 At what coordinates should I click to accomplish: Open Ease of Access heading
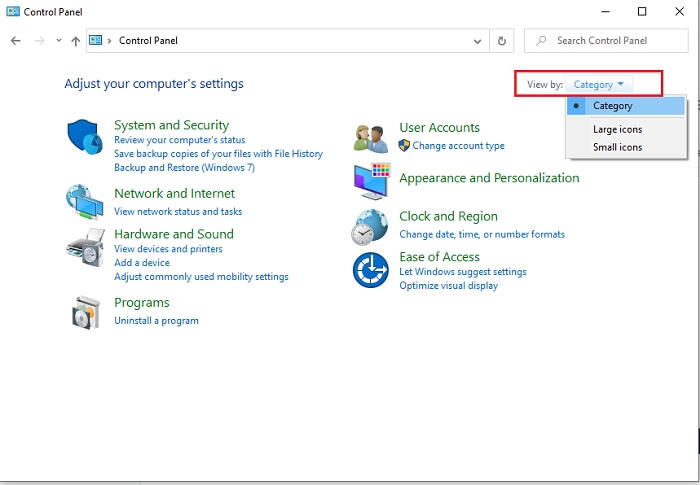coord(439,257)
